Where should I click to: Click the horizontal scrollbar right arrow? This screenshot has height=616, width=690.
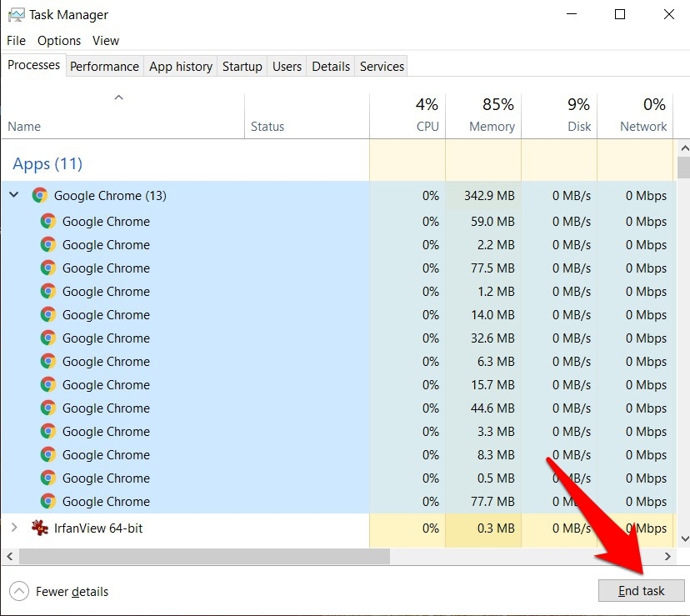(667, 556)
